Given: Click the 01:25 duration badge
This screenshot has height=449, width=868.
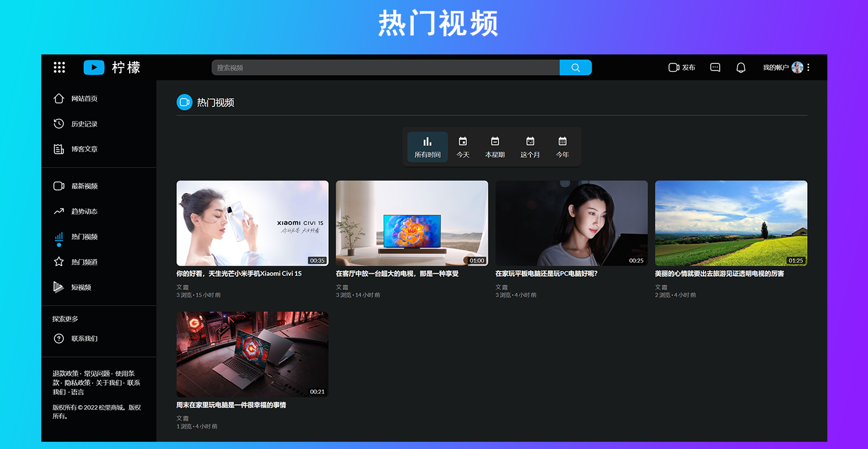Looking at the screenshot, I should tap(796, 261).
